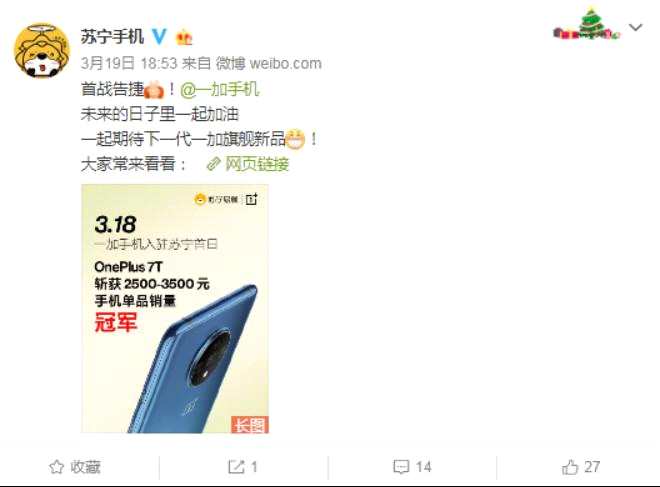Like the post with thumbs-up icon
This screenshot has width=660, height=487.
(x=570, y=467)
